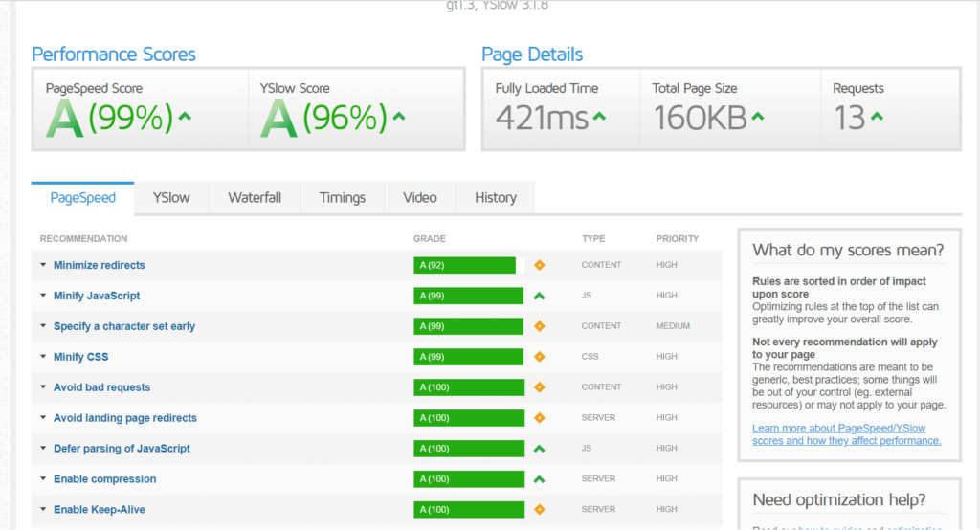Open the Avoid landing page redirects link
Screen dimensions: 980x530
click(125, 417)
